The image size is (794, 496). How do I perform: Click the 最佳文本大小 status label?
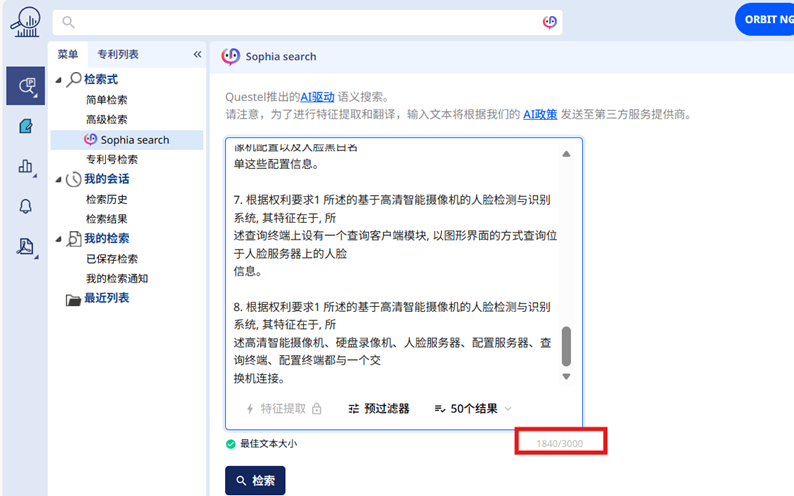tap(268, 444)
